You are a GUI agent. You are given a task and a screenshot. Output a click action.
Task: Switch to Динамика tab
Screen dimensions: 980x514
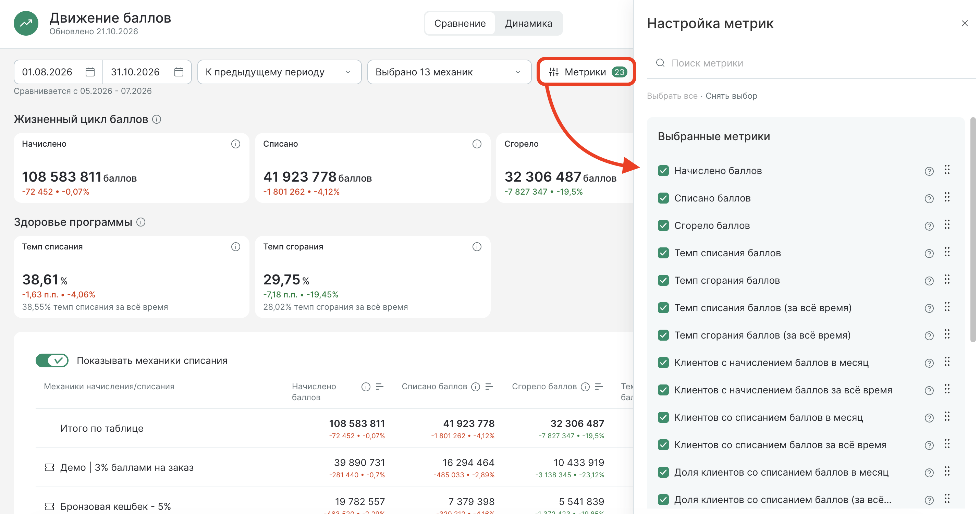528,23
